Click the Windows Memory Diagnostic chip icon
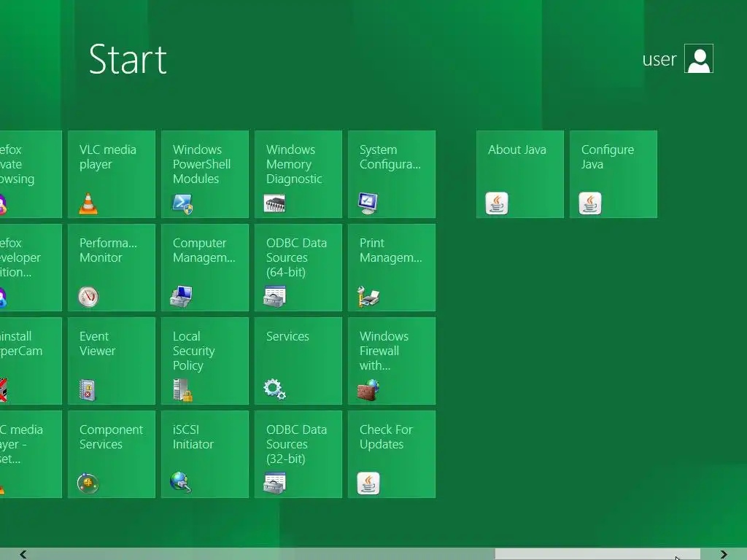Viewport: 747px width, 560px height. click(274, 203)
